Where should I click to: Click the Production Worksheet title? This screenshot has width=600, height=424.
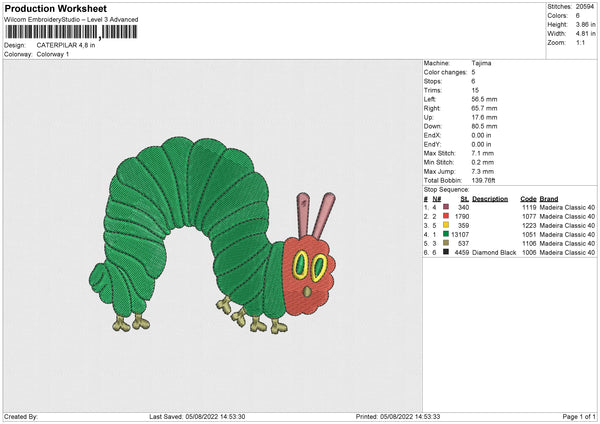click(55, 9)
